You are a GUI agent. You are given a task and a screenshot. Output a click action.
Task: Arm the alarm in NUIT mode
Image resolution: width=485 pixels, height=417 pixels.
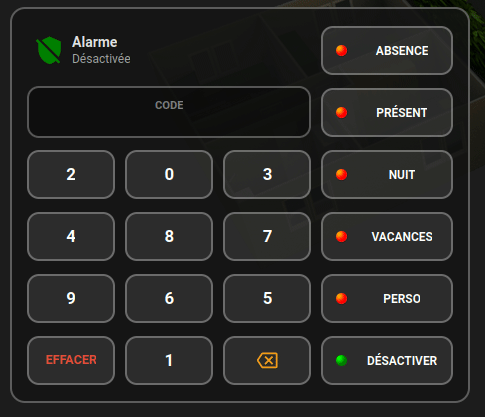click(x=387, y=174)
